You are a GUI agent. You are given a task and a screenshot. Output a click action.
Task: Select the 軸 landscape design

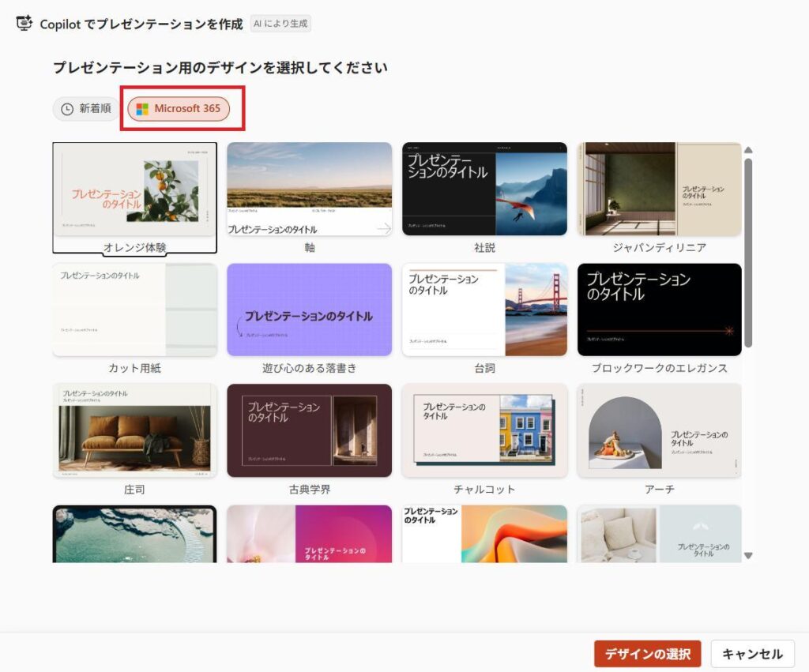tap(310, 190)
